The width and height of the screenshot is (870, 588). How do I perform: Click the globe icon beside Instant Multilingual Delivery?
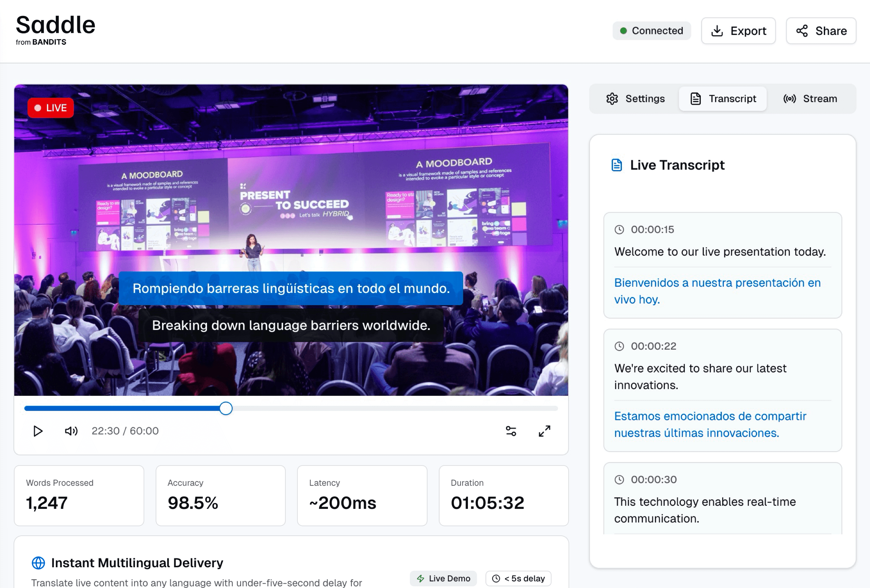(x=38, y=563)
